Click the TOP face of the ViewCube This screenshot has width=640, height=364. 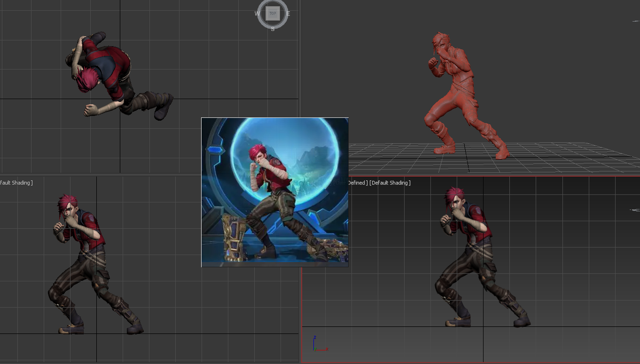pyautogui.click(x=273, y=13)
